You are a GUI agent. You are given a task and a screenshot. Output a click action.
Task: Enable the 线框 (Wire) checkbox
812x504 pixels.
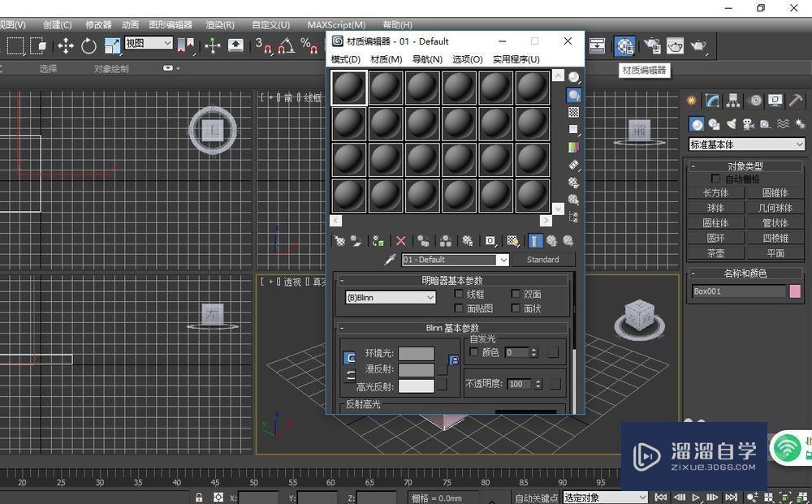click(x=460, y=295)
